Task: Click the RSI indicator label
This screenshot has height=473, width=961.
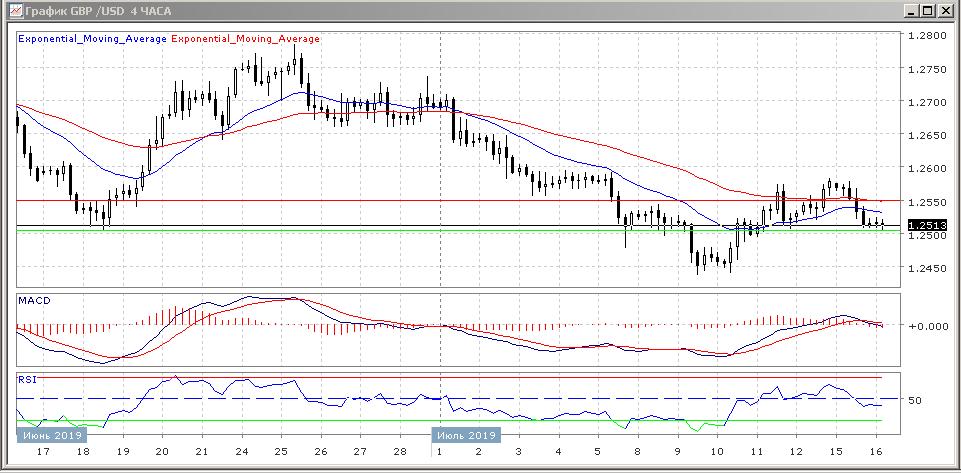Action: pyautogui.click(x=27, y=379)
